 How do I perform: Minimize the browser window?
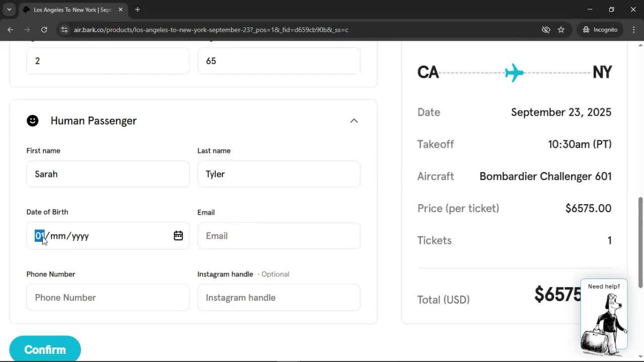click(590, 10)
